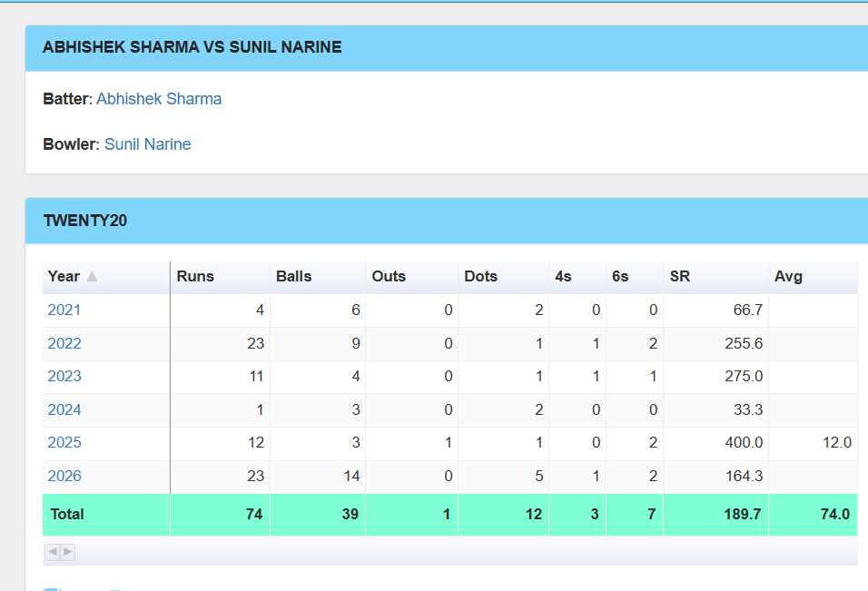Viewport: 868px width, 591px height.
Task: Click the left scroll arrow below the table
Action: pos(53,552)
